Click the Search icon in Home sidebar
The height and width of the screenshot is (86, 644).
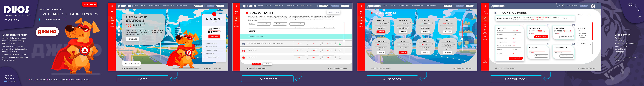pyautogui.click(x=112, y=18)
